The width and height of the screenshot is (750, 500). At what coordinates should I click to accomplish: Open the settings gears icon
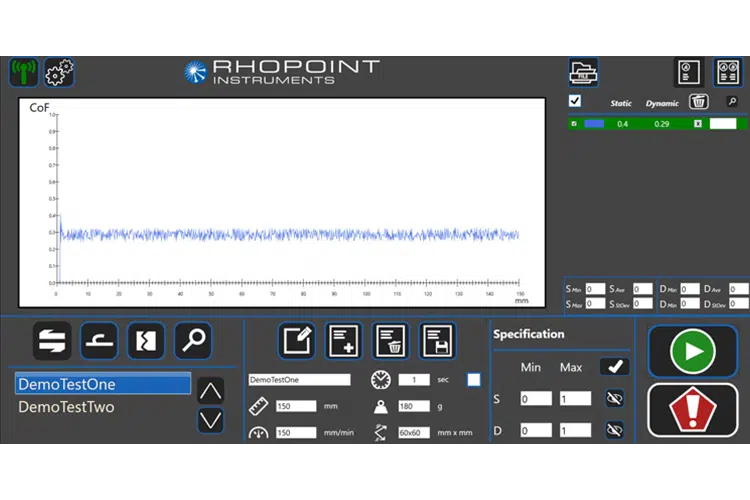pyautogui.click(x=59, y=72)
